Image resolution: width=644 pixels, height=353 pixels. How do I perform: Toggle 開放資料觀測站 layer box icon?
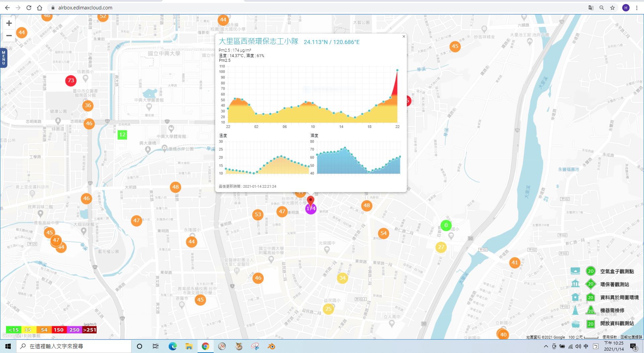tap(576, 324)
